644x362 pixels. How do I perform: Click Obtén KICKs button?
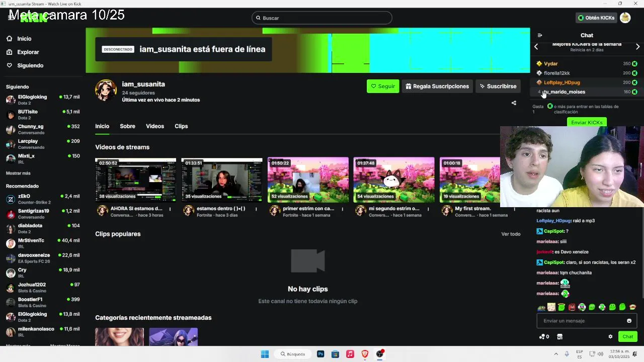coord(596,18)
